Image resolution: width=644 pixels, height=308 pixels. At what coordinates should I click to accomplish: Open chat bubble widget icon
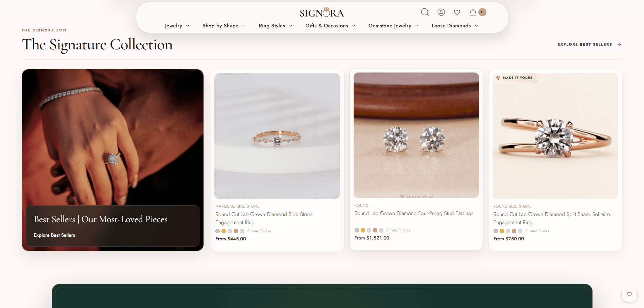point(629,294)
